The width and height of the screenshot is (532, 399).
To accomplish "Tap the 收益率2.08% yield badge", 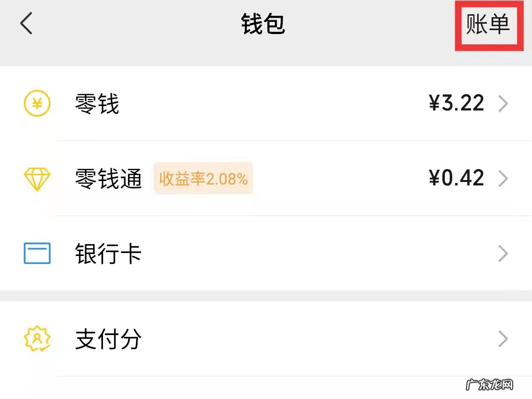I will coord(203,179).
